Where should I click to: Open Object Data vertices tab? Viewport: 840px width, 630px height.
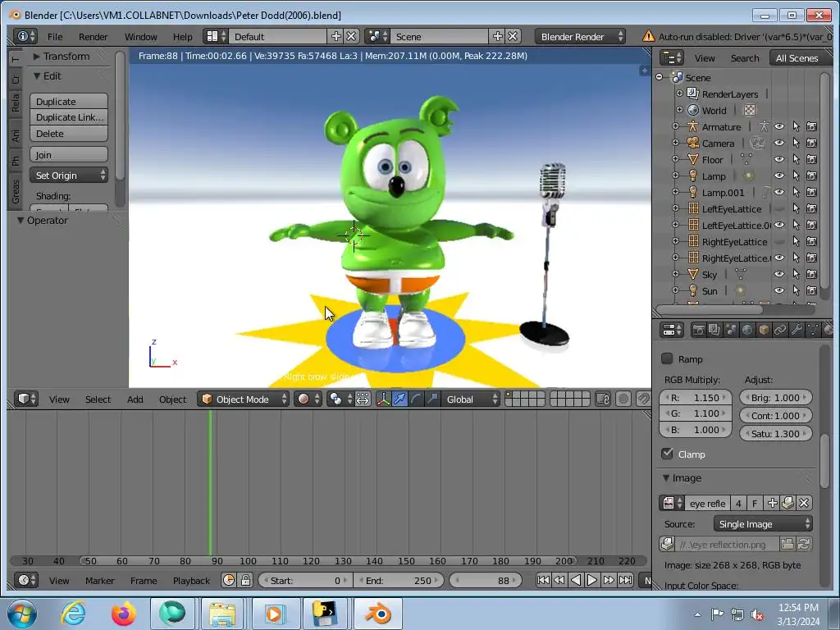point(813,330)
